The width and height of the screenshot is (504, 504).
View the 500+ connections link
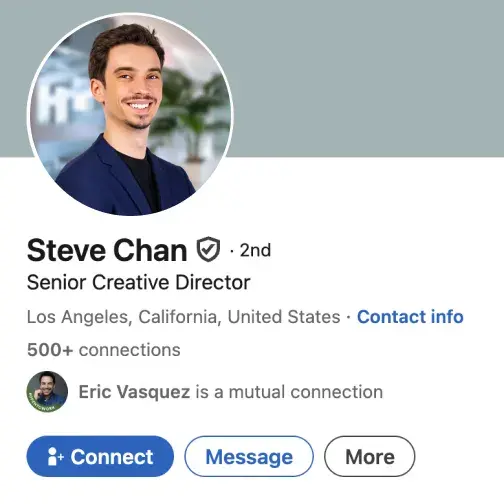(104, 350)
